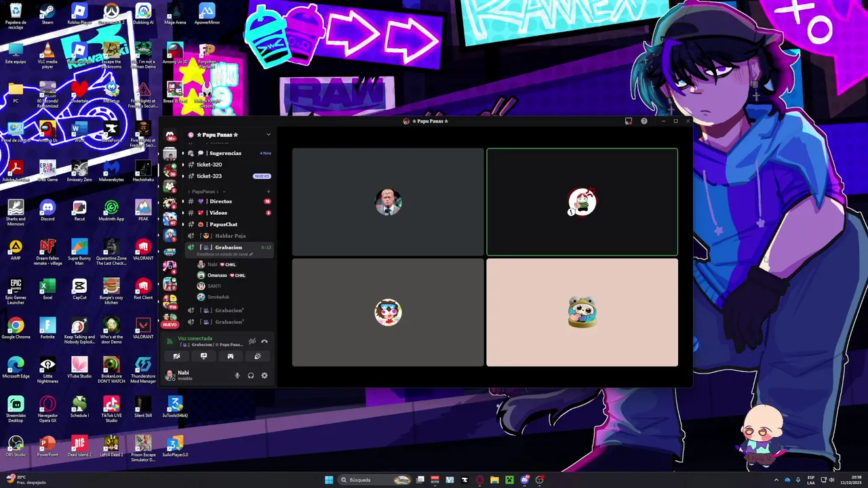This screenshot has height=488, width=868.
Task: Open the Sugerencias forum channel
Action: click(x=229, y=153)
